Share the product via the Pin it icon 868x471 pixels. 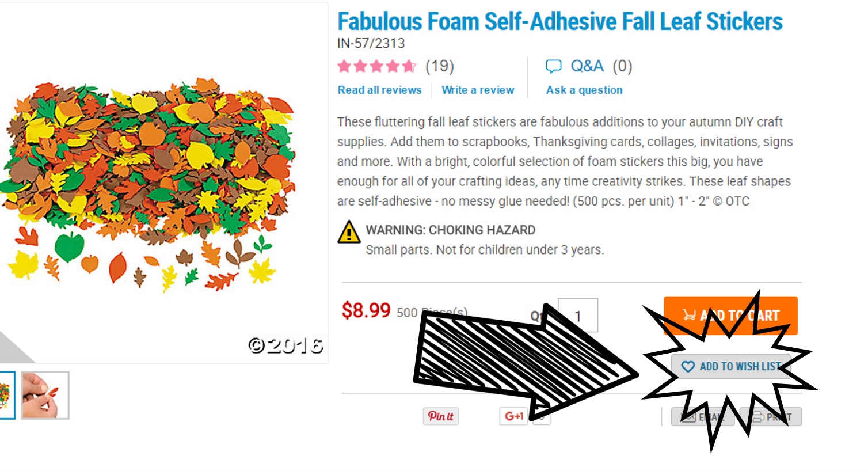[x=441, y=416]
